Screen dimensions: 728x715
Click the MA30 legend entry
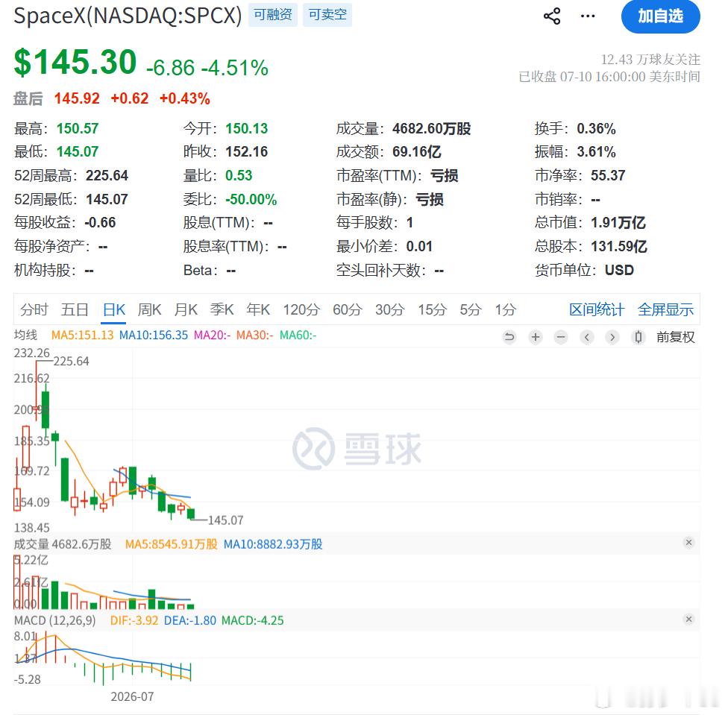point(255,335)
